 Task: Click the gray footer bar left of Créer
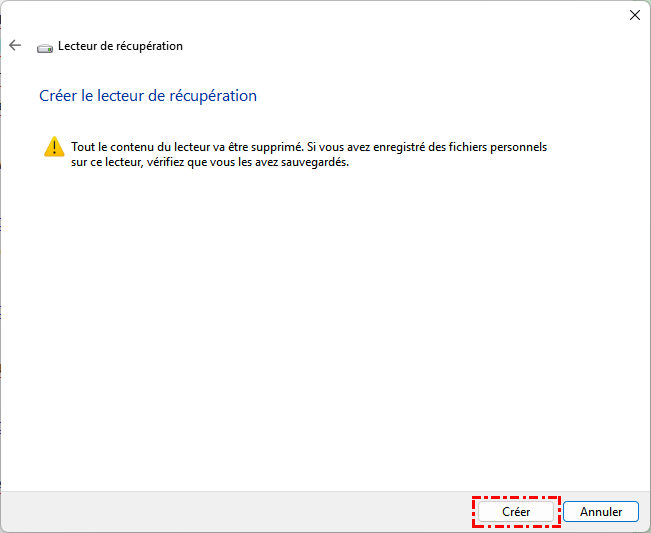pyautogui.click(x=230, y=511)
